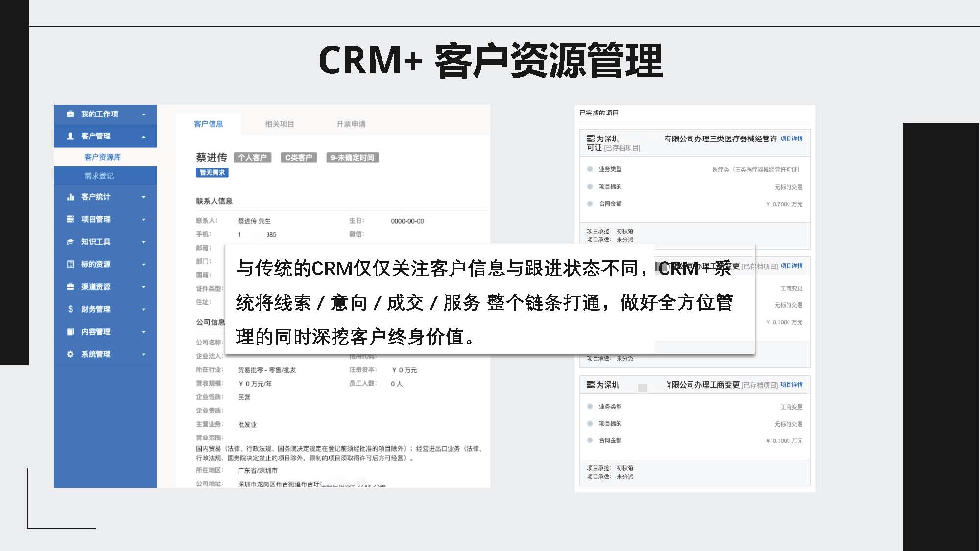Click the birthday value 0000-00-00

click(x=407, y=221)
